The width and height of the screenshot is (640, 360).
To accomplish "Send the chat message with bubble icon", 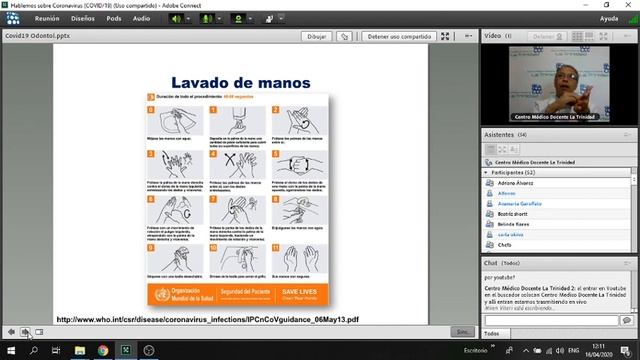I will tap(627, 320).
